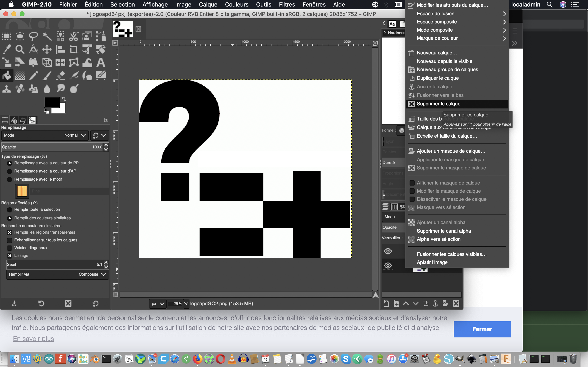Enable Voisins diagonaux checkbox
This screenshot has width=588, height=367.
click(x=10, y=248)
